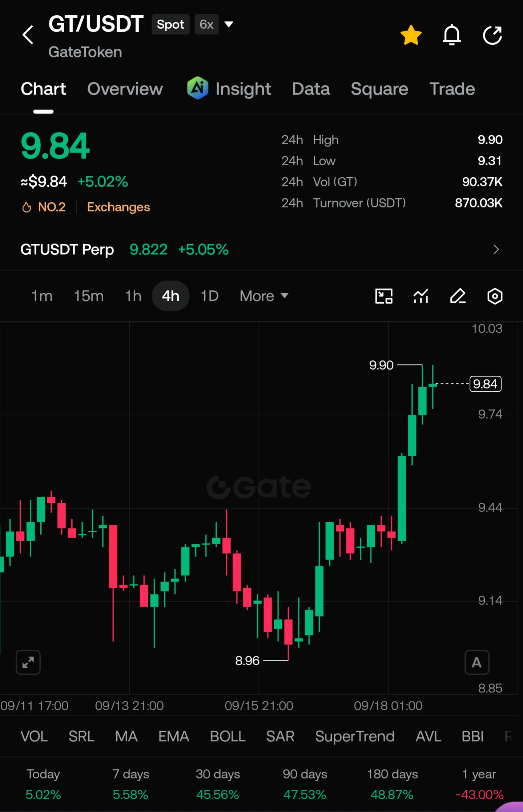The width and height of the screenshot is (523, 812).
Task: Switch to the Overview tab
Action: tap(125, 89)
